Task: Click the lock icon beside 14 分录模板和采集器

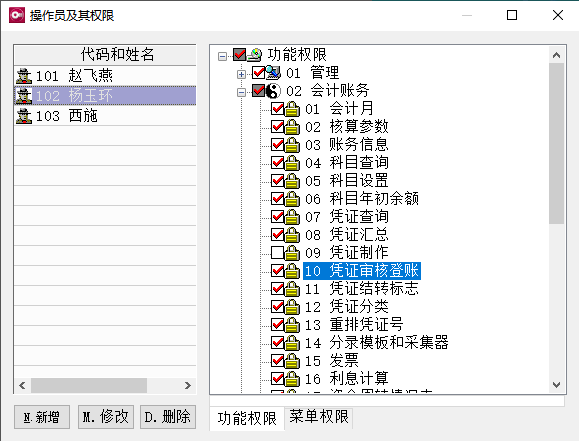Action: (x=292, y=343)
